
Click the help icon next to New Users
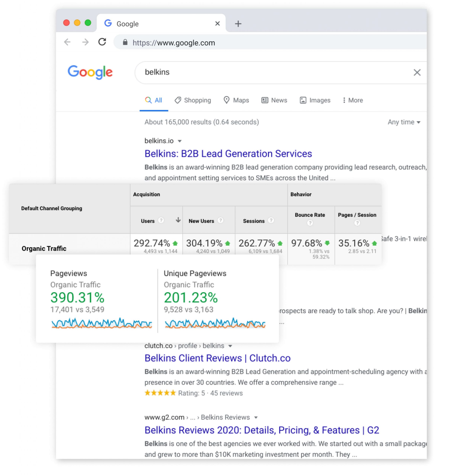pos(220,220)
